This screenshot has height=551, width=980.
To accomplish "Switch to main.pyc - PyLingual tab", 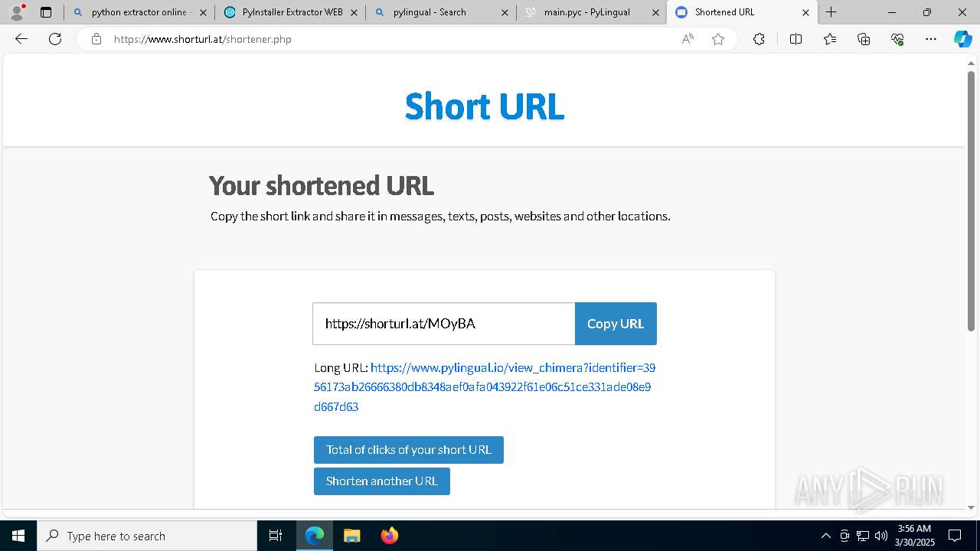I will point(591,12).
